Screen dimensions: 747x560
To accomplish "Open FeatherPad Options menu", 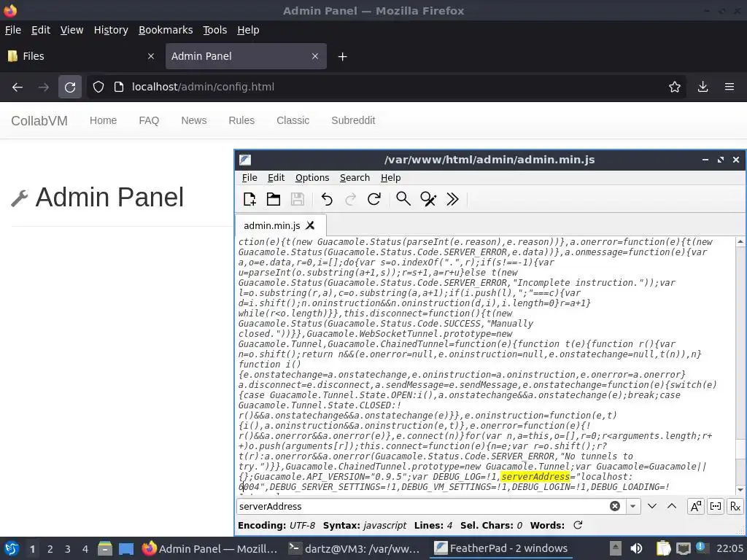I will coord(312,178).
